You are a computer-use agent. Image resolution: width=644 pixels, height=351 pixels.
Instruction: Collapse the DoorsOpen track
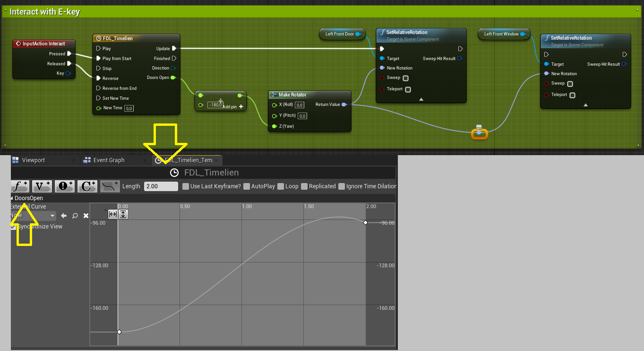coord(12,198)
